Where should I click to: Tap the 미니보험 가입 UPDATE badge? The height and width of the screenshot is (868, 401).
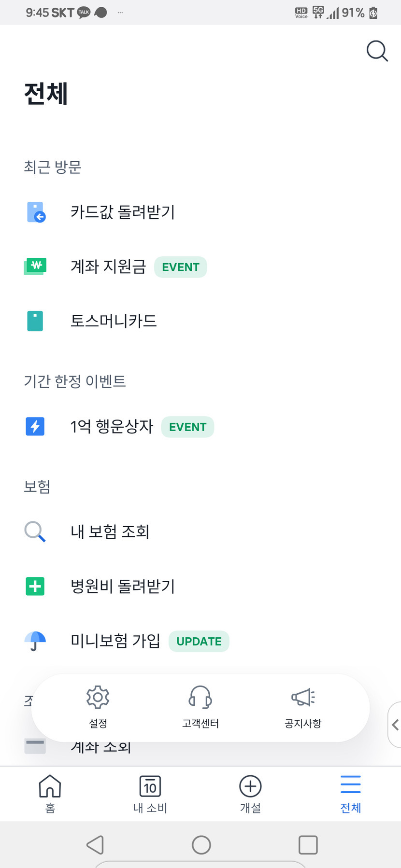(x=199, y=642)
